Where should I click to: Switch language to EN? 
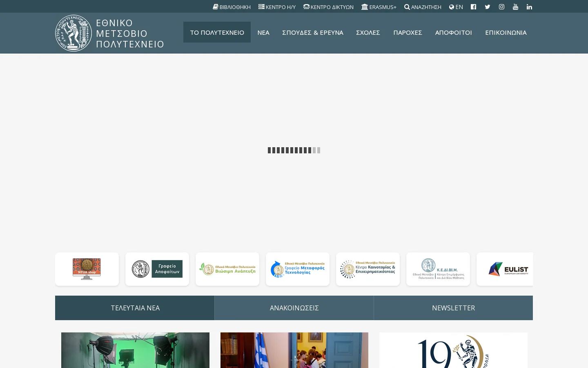(x=456, y=7)
